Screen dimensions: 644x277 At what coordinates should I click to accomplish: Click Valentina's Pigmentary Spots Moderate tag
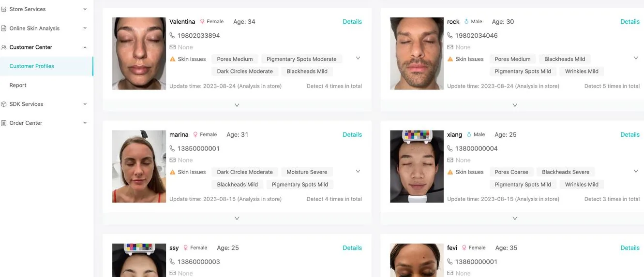301,59
